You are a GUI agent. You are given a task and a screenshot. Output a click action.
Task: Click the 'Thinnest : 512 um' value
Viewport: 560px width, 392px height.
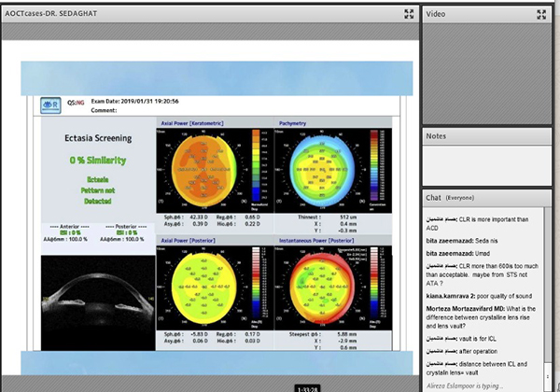328,217
